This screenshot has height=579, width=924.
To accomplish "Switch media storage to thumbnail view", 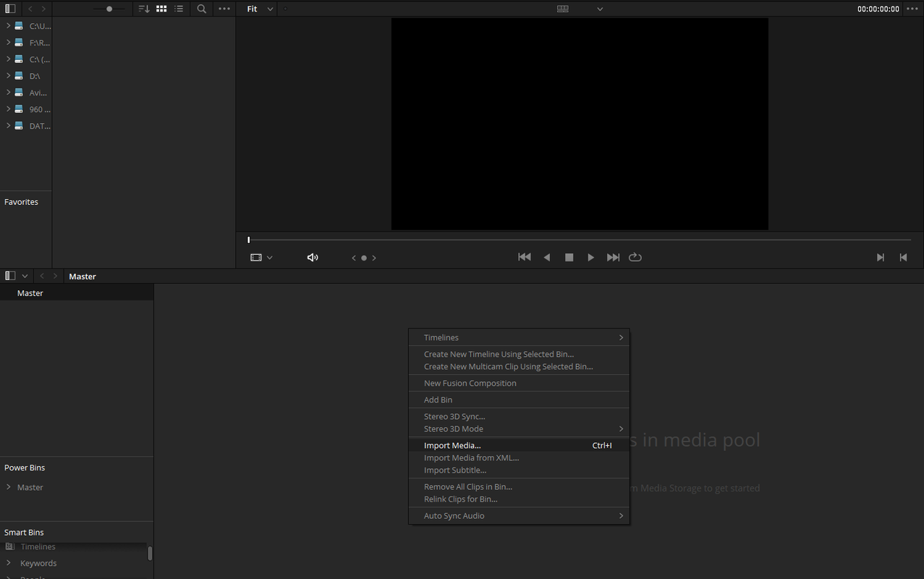I will point(161,9).
